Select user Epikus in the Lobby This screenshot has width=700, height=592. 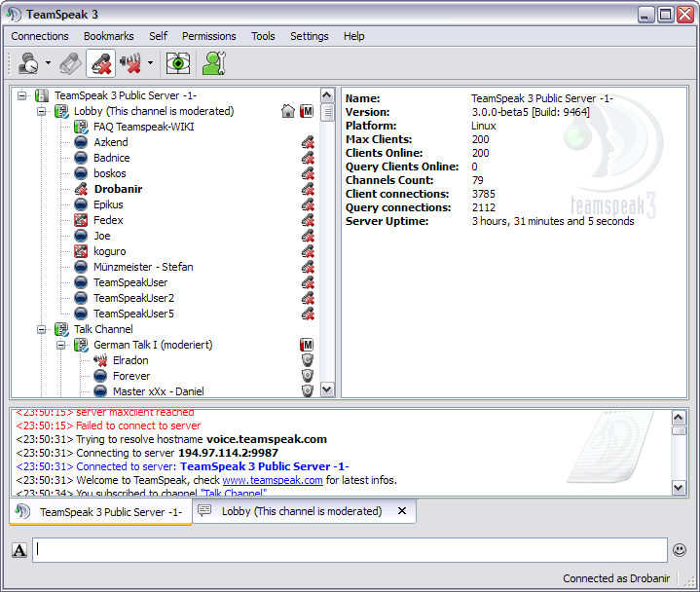click(108, 204)
